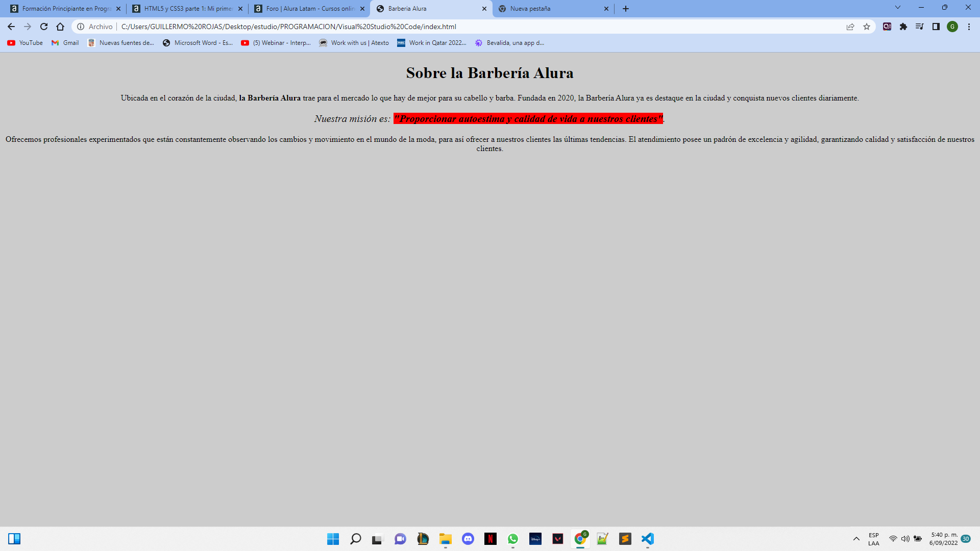This screenshot has width=980, height=551.
Task: Open the Nuevas fuentes de... bookmark
Action: [x=121, y=43]
